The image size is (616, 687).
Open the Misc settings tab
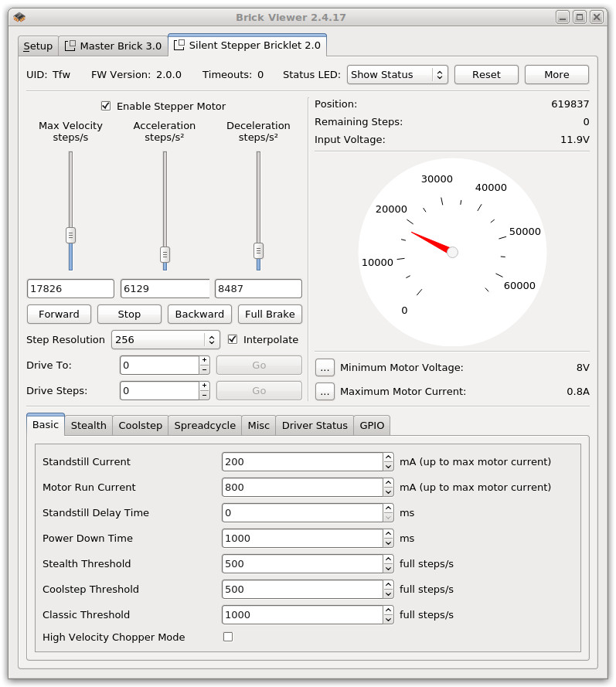[258, 426]
